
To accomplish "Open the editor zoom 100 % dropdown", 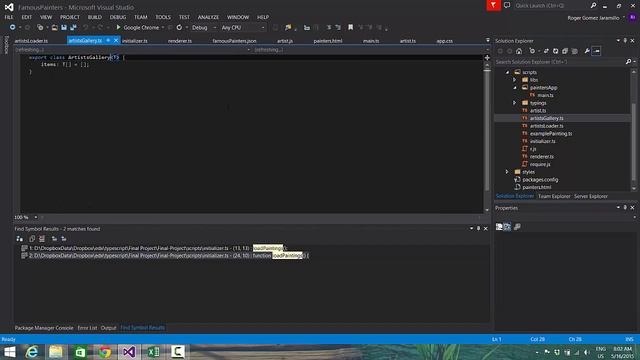I will pyautogui.click(x=36, y=217).
